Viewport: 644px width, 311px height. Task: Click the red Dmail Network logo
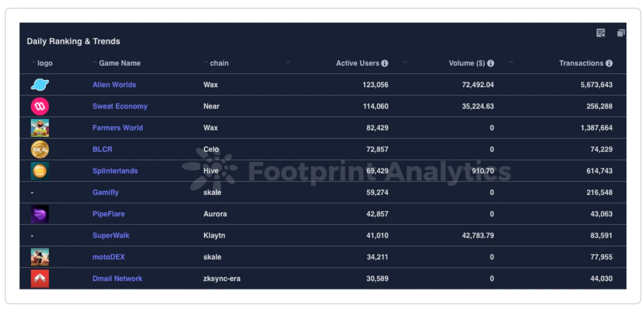[40, 279]
